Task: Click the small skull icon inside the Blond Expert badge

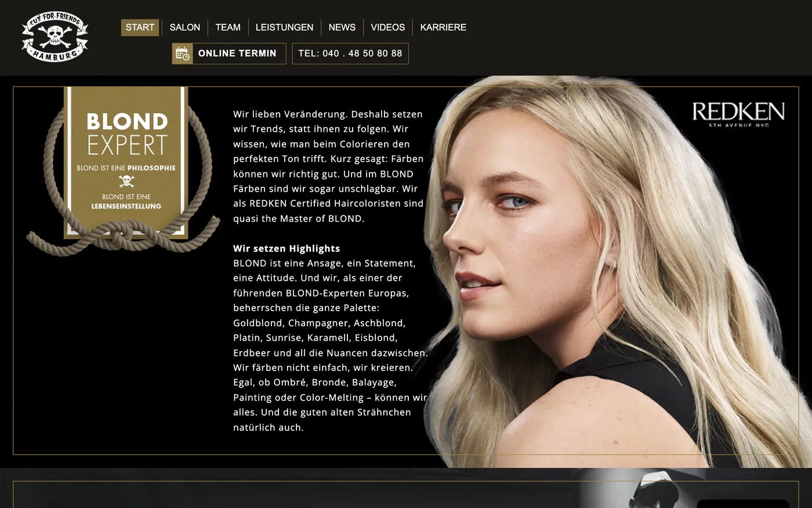Action: 126,181
